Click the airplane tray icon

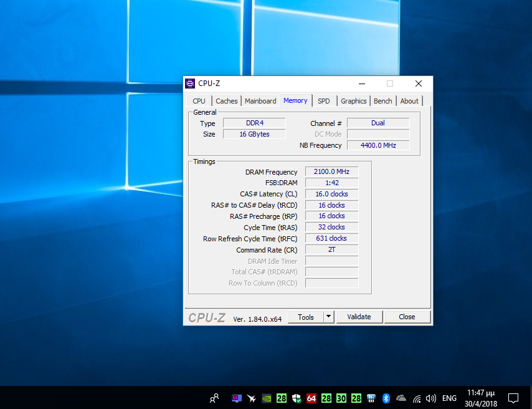[252, 398]
